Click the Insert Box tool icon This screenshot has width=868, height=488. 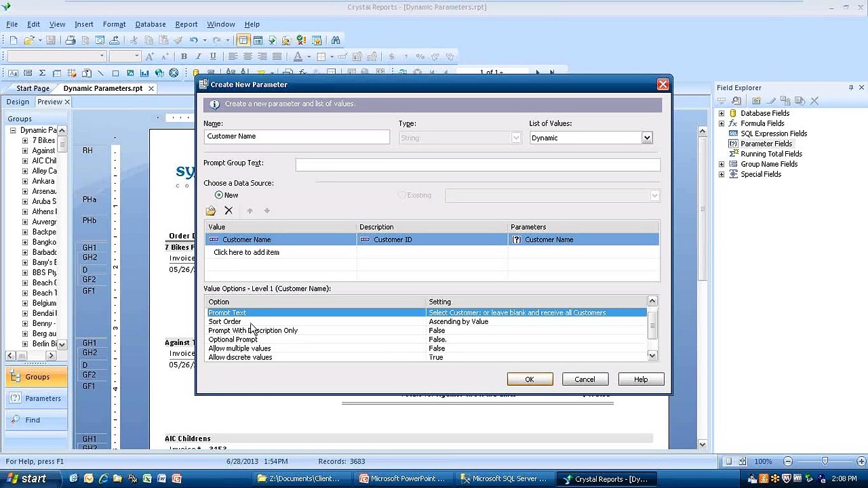coord(115,73)
